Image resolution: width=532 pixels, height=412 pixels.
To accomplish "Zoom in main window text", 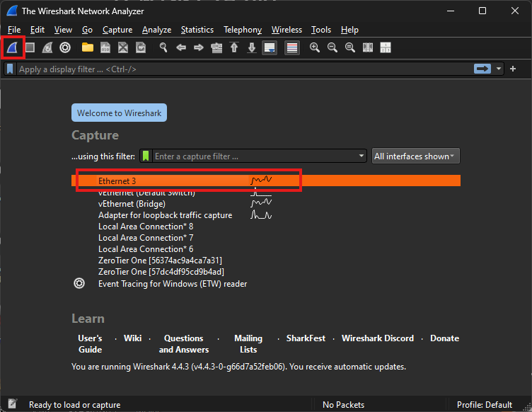I will pyautogui.click(x=315, y=47).
